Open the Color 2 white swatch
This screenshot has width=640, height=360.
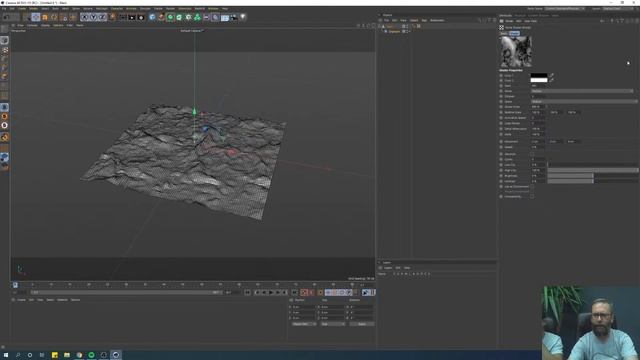[x=539, y=80]
